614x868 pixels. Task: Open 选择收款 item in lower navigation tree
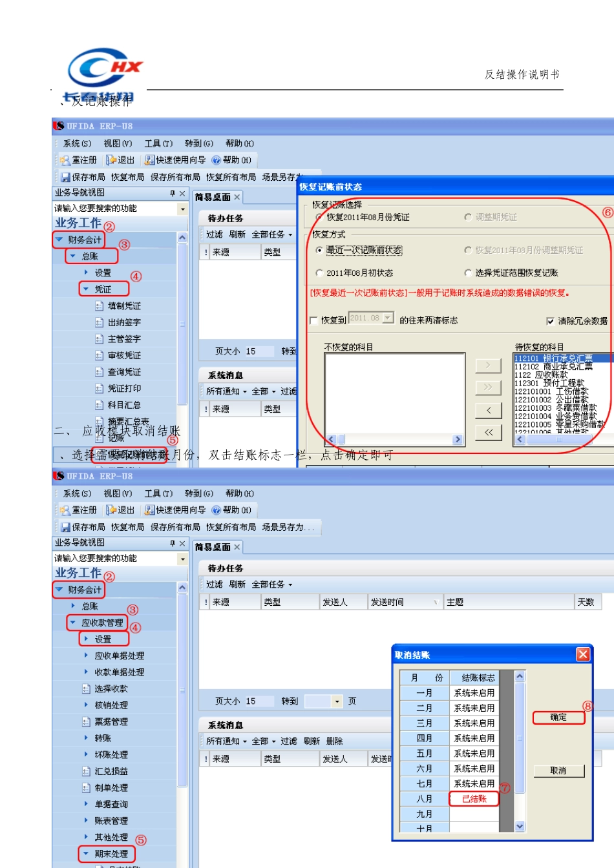click(x=105, y=689)
